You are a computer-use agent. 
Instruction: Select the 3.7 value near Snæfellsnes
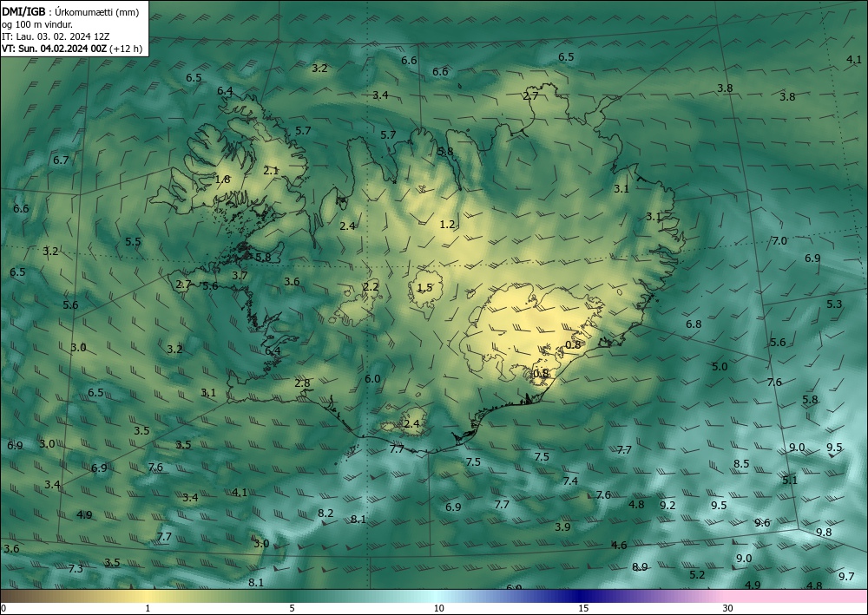pos(240,276)
